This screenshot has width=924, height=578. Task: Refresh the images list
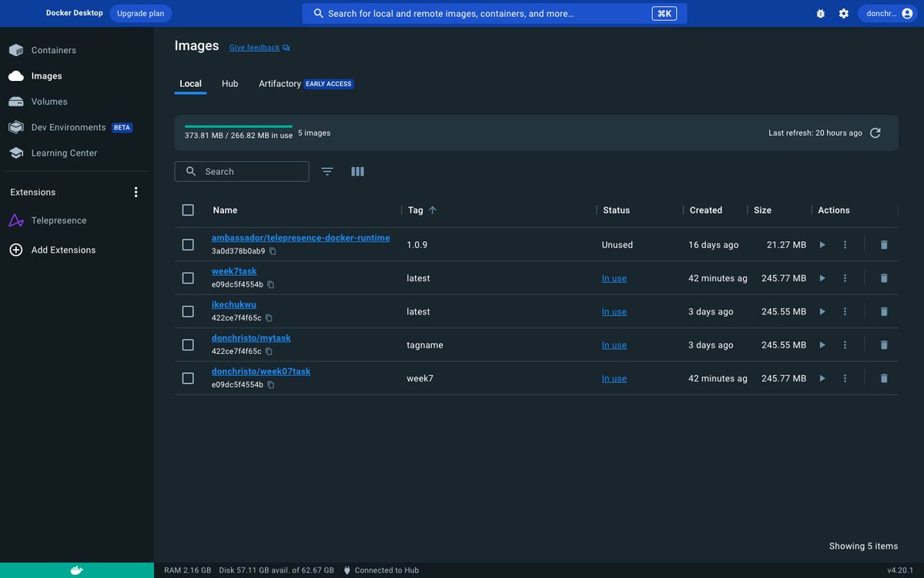875,133
